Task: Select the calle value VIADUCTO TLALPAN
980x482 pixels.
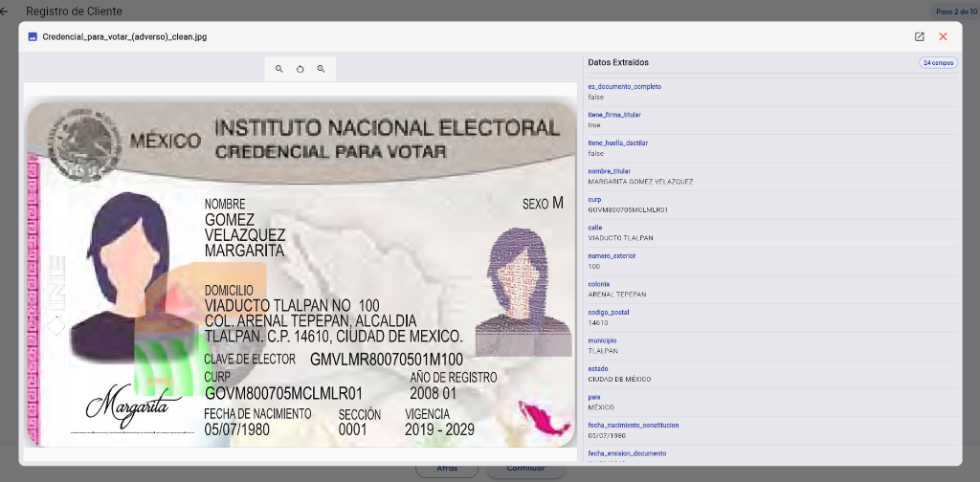Action: (x=620, y=238)
